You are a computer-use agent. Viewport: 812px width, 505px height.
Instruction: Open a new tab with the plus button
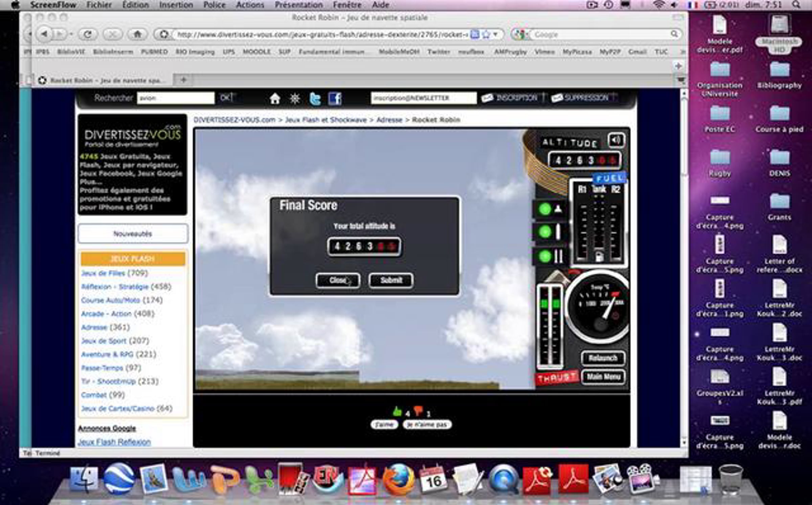[x=184, y=80]
